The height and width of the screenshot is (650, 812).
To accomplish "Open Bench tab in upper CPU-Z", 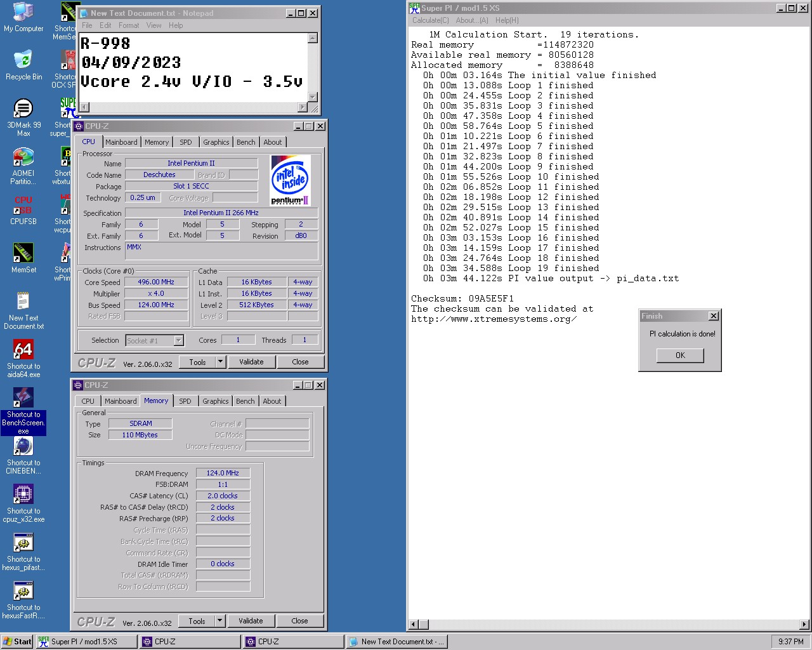I will pyautogui.click(x=246, y=142).
